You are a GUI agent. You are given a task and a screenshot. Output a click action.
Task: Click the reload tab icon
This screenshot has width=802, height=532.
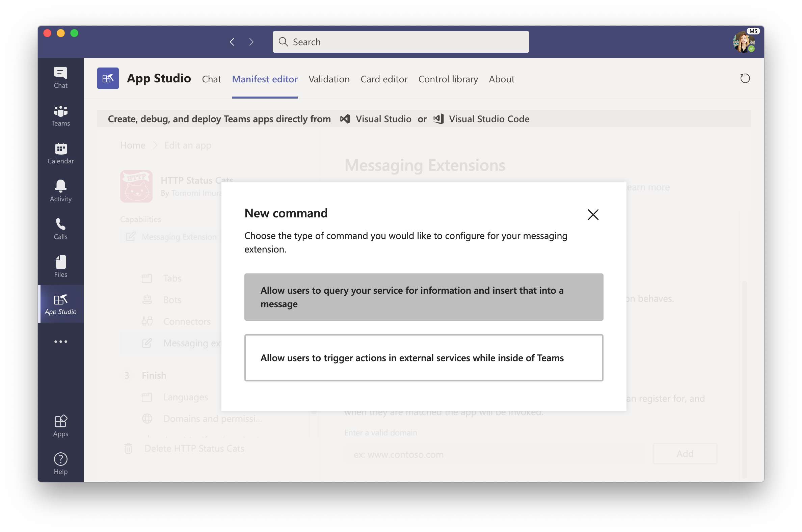coord(745,79)
